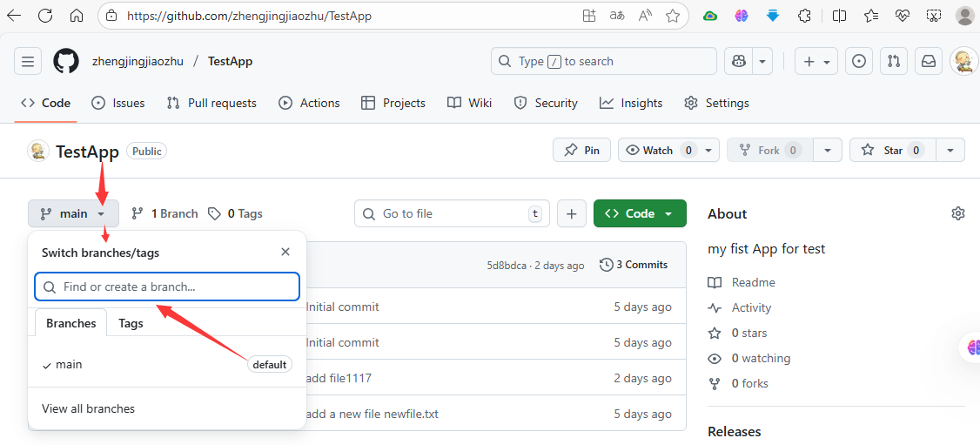Click the Type / to search box
Viewport: 980px width, 445px height.
point(604,61)
